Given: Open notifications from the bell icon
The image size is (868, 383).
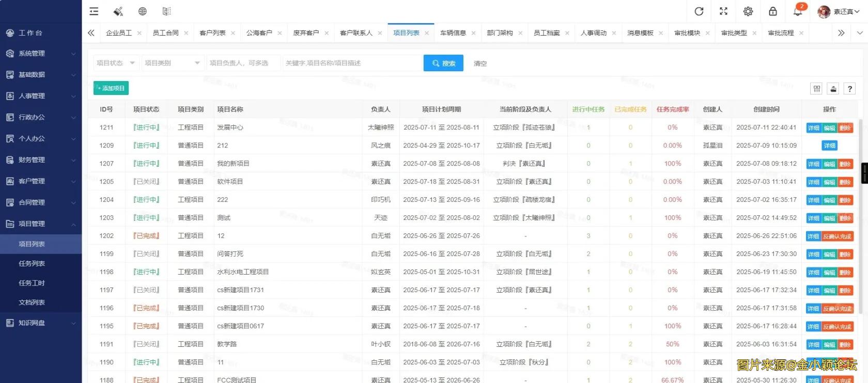Looking at the screenshot, I should [x=798, y=11].
